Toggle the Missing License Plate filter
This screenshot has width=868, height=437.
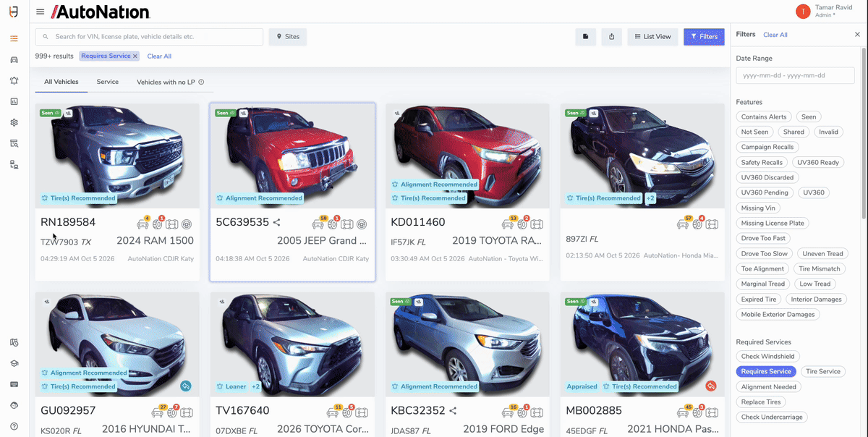773,223
